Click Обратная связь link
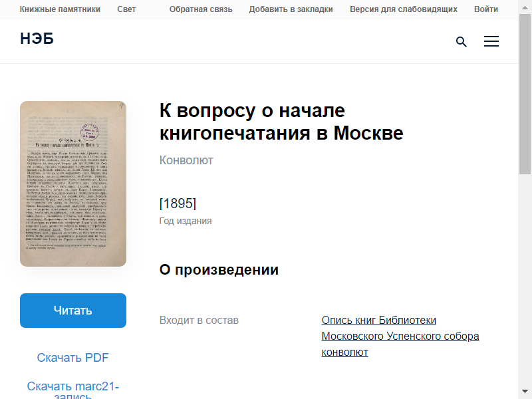The width and height of the screenshot is (532, 399). pos(201,9)
